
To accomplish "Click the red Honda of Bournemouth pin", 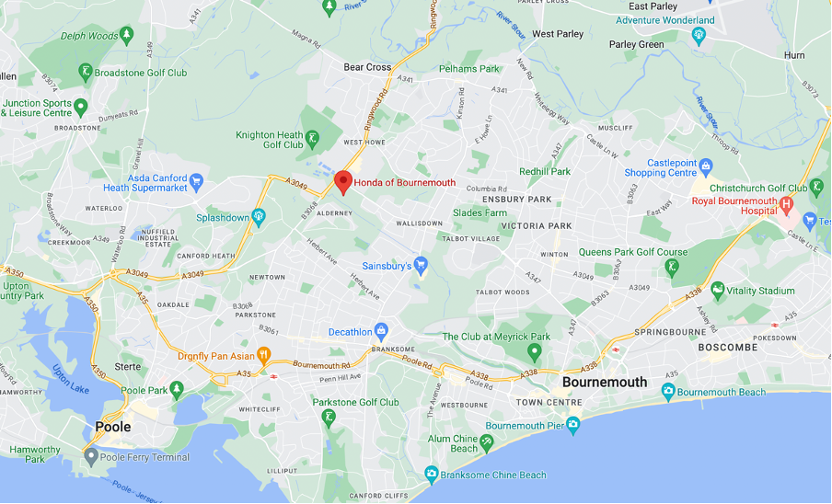I will click(x=343, y=183).
